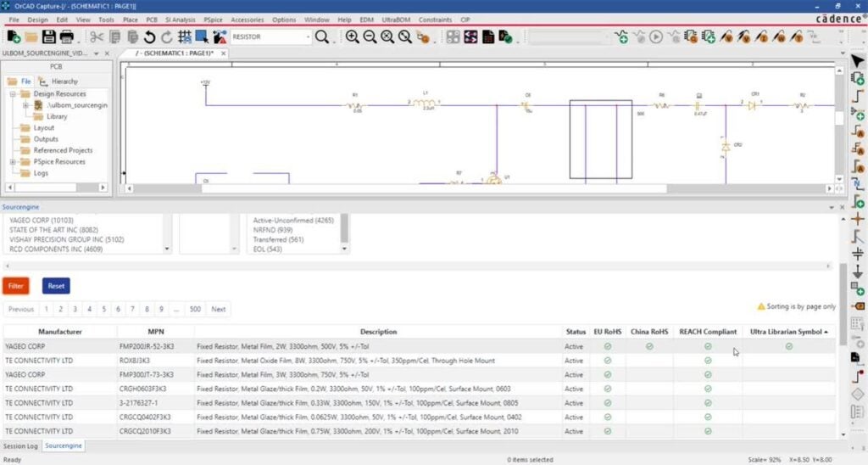Click the manufacturer list down arrow
The height and width of the screenshot is (465, 868).
click(x=167, y=249)
